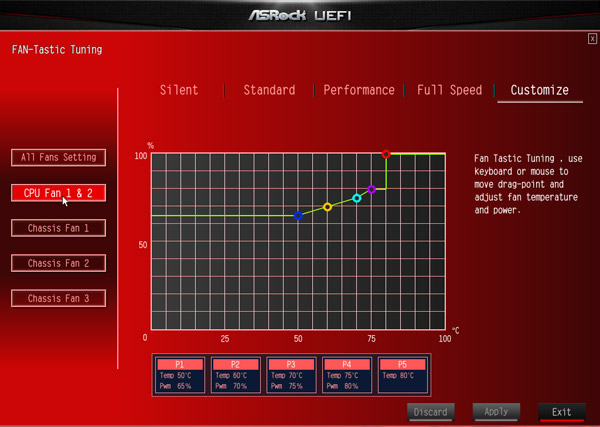Image resolution: width=600 pixels, height=427 pixels.
Task: Select the P2 point info box header
Action: 235,364
